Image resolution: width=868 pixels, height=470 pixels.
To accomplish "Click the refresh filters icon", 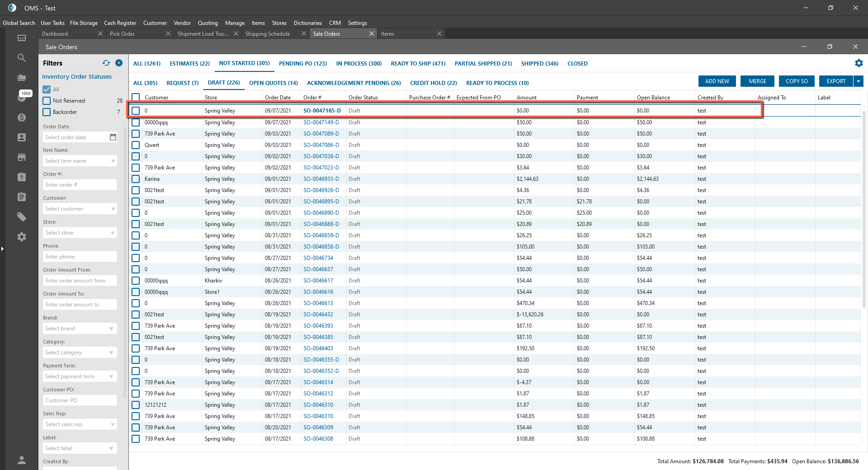I will pyautogui.click(x=106, y=63).
